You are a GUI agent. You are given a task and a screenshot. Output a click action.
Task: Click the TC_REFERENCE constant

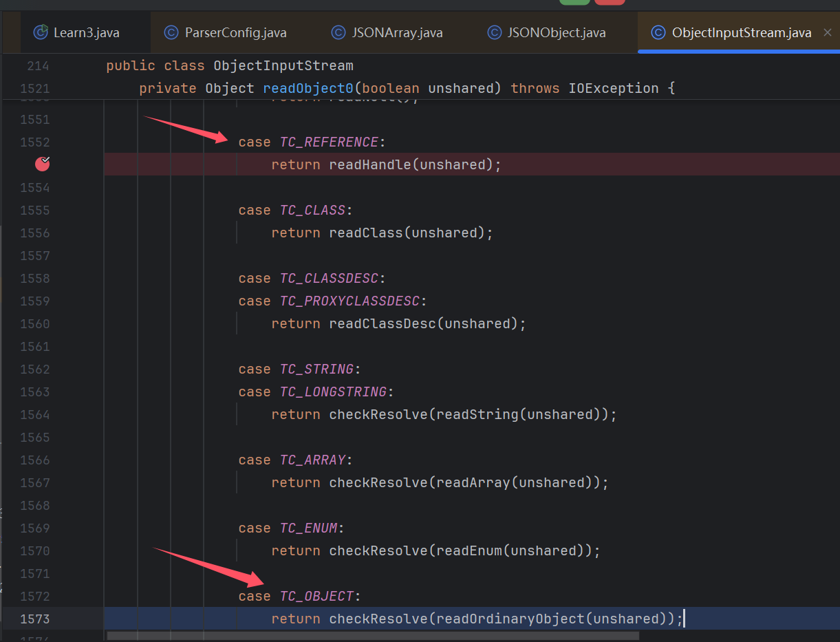(x=329, y=142)
